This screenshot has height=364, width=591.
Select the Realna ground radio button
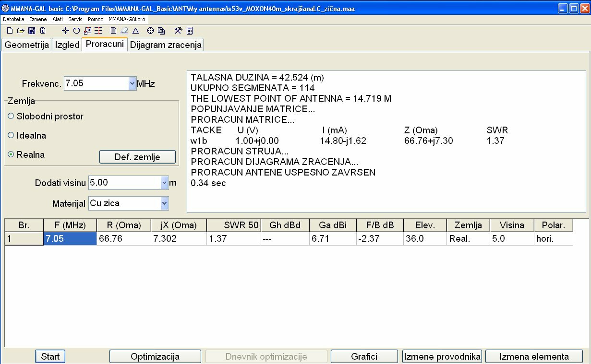11,154
